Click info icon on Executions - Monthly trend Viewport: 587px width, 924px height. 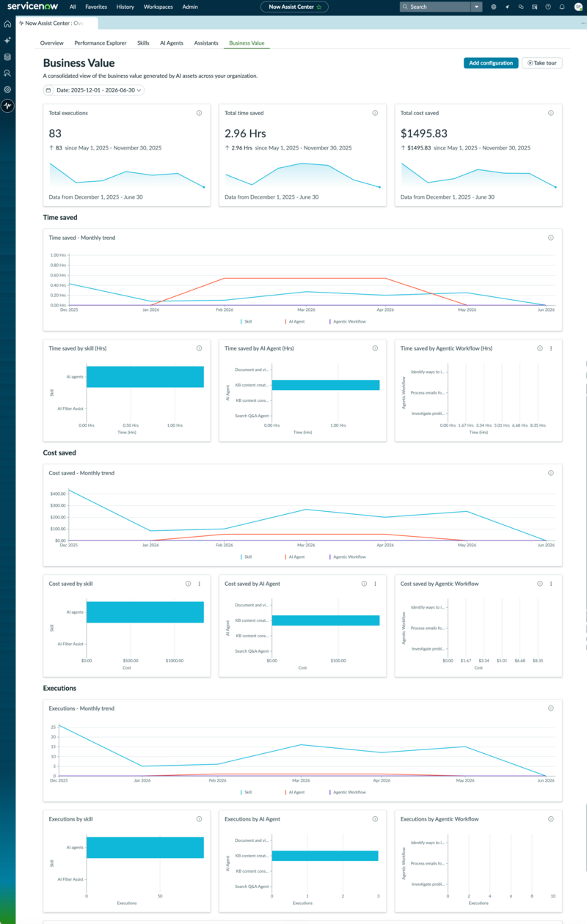(x=551, y=708)
